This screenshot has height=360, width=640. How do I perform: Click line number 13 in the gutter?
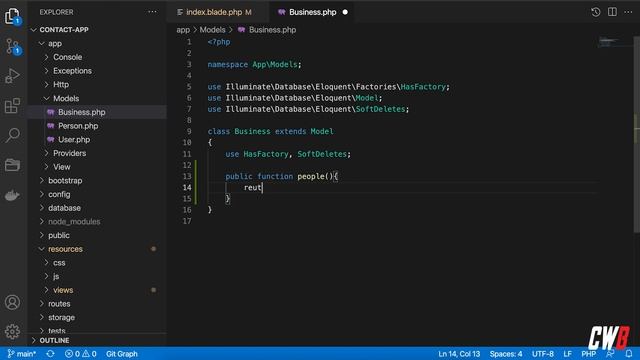coord(187,176)
